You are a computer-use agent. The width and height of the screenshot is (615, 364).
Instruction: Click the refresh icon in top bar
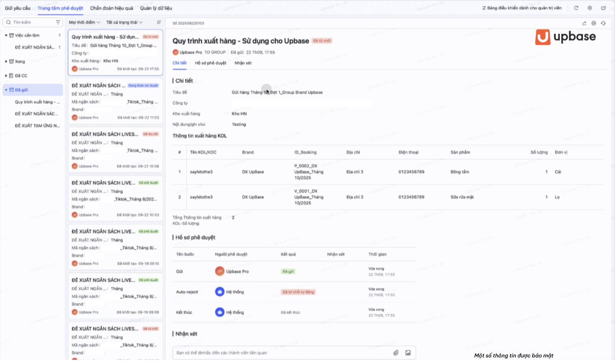tap(576, 8)
